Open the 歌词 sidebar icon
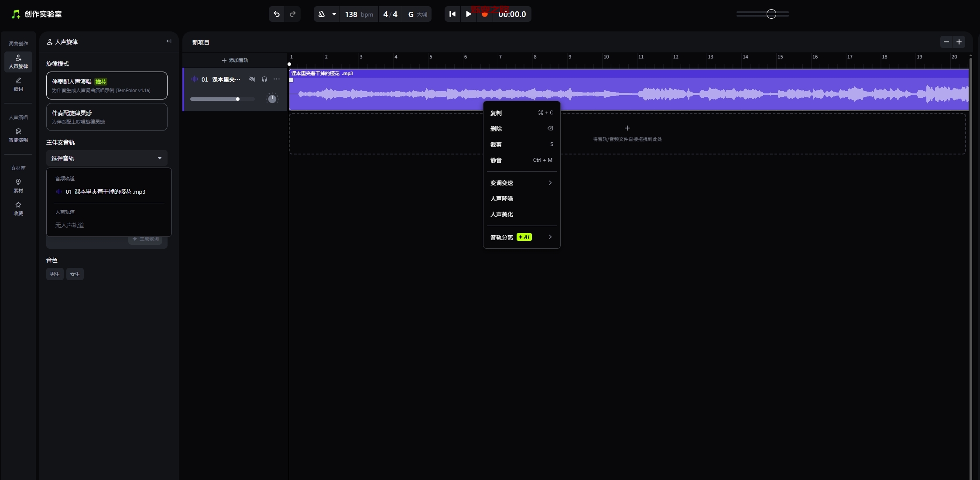 (18, 84)
